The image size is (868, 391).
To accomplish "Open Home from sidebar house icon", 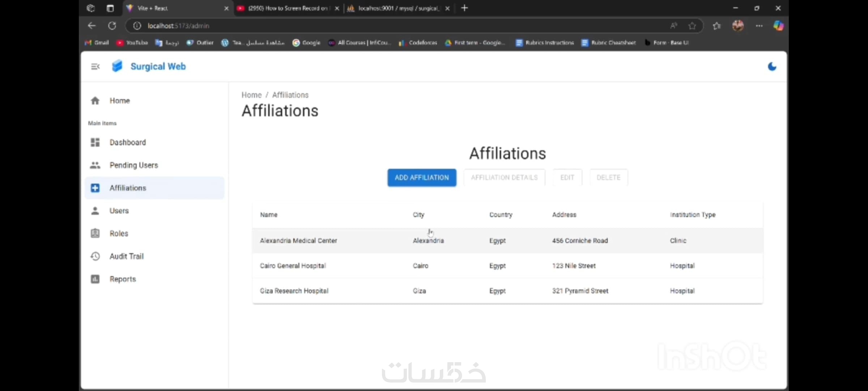I will [x=95, y=101].
